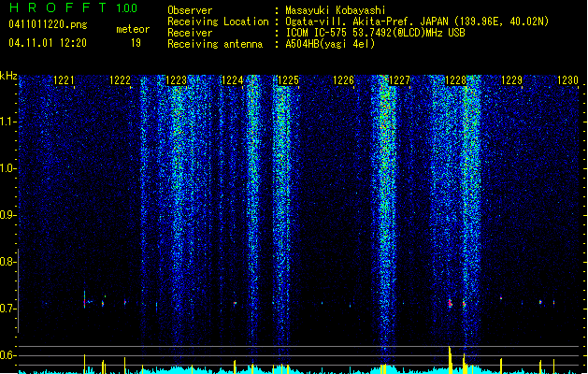Viewport: 588px width, 374px height.
Task: Click the Receiving Location label
Action: (218, 22)
